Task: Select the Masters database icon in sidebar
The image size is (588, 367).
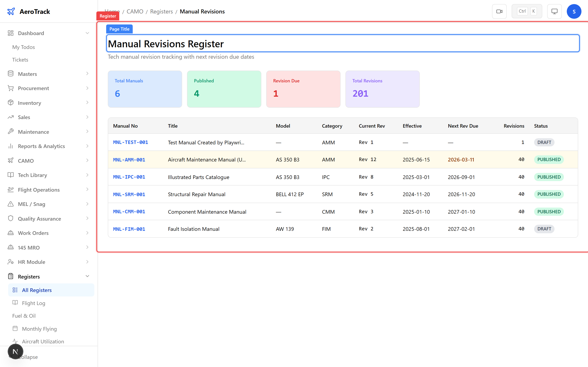Action: (11, 74)
